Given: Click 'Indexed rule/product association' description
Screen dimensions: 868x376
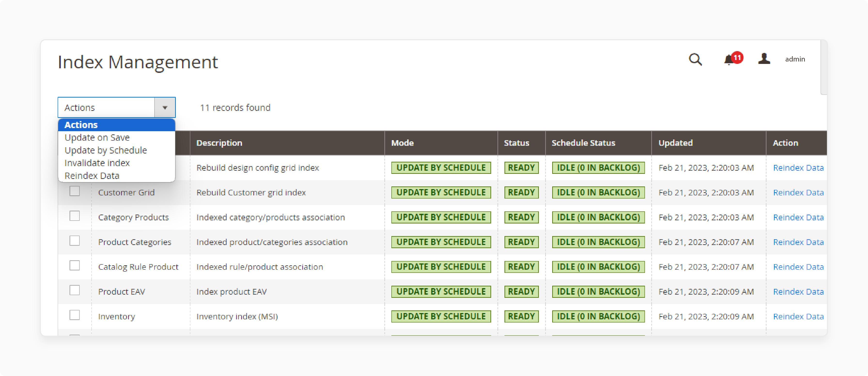Looking at the screenshot, I should (x=260, y=267).
